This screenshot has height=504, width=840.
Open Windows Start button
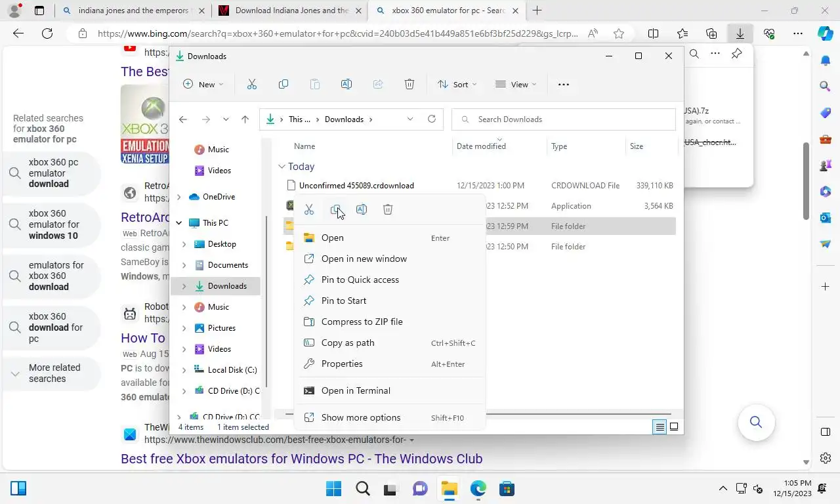click(333, 488)
